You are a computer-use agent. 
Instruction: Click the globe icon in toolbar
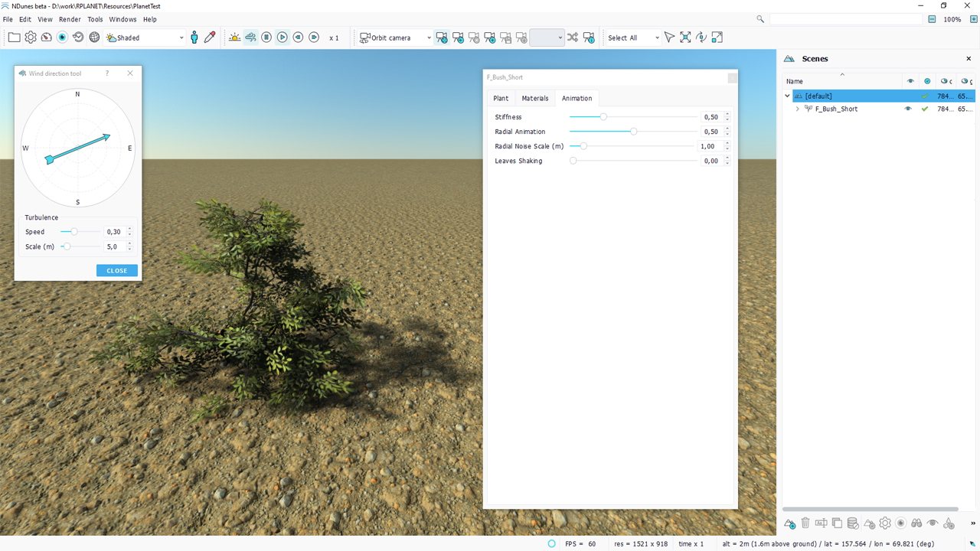click(94, 37)
